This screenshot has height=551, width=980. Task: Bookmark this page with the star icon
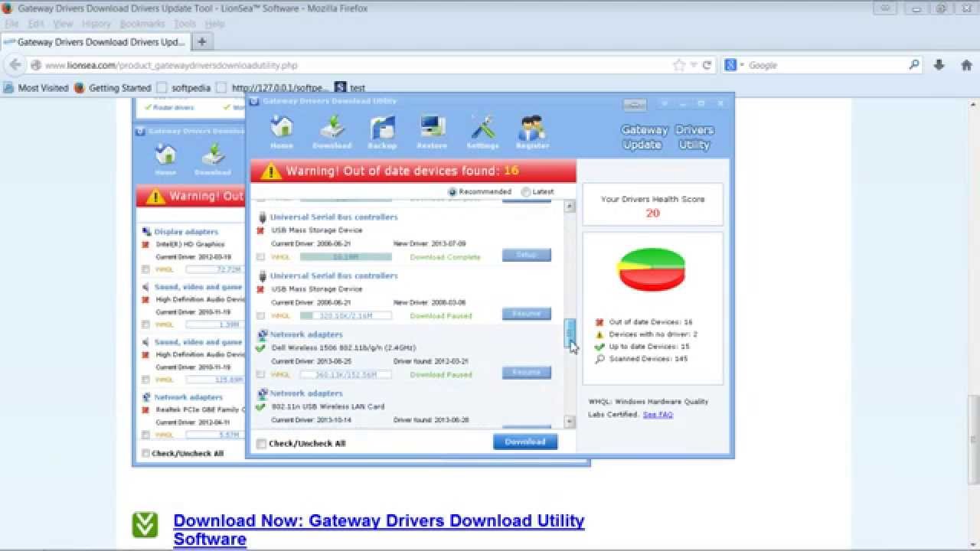(x=678, y=65)
